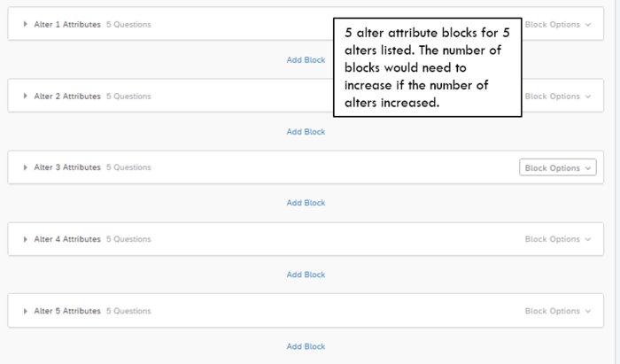Viewport: 620px width, 364px height.
Task: Expand the Alter 4 Attributes block triangle
Action: click(x=26, y=239)
